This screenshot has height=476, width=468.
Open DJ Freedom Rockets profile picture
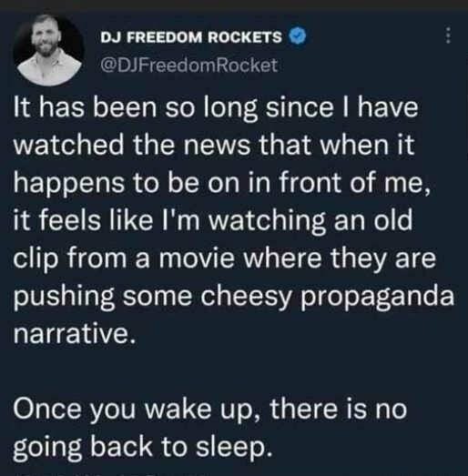click(48, 50)
